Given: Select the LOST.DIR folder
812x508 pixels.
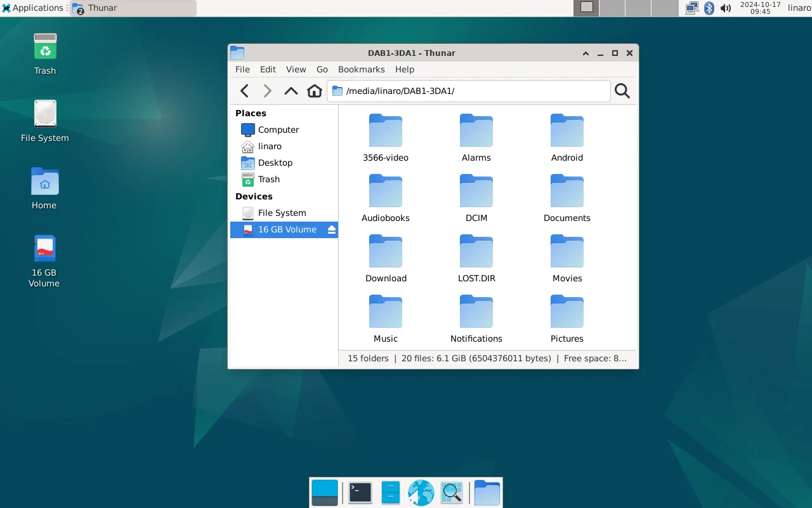Looking at the screenshot, I should click(x=476, y=259).
